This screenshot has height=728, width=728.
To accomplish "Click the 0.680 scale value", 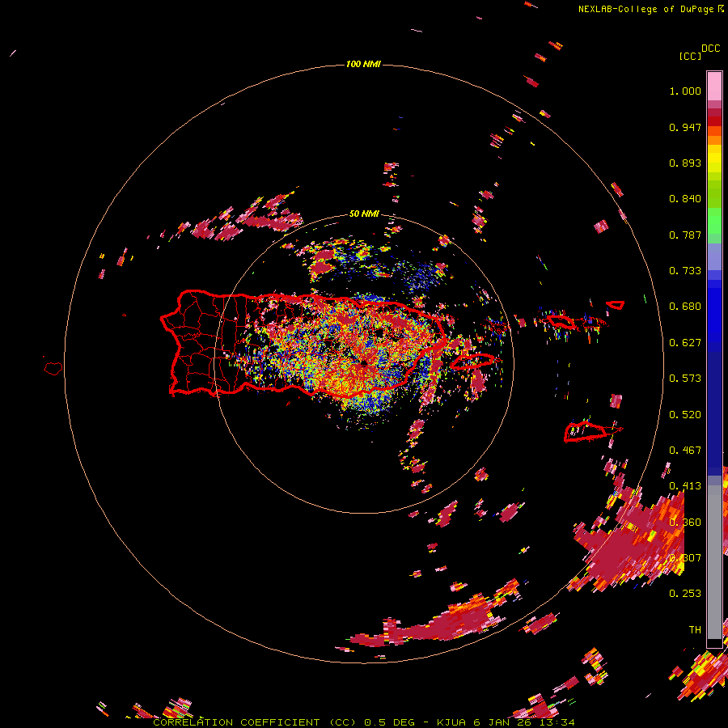I will pos(685,307).
